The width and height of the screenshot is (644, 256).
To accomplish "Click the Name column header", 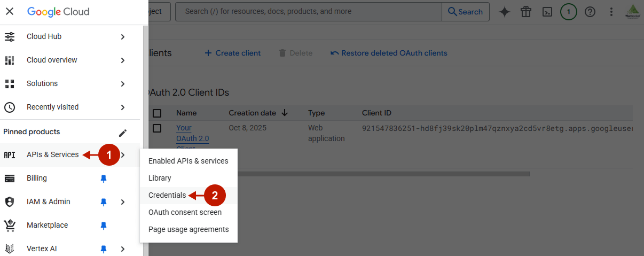I will (x=186, y=113).
